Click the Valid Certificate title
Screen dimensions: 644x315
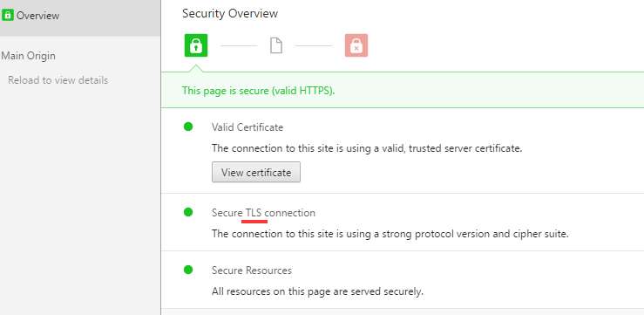[247, 127]
